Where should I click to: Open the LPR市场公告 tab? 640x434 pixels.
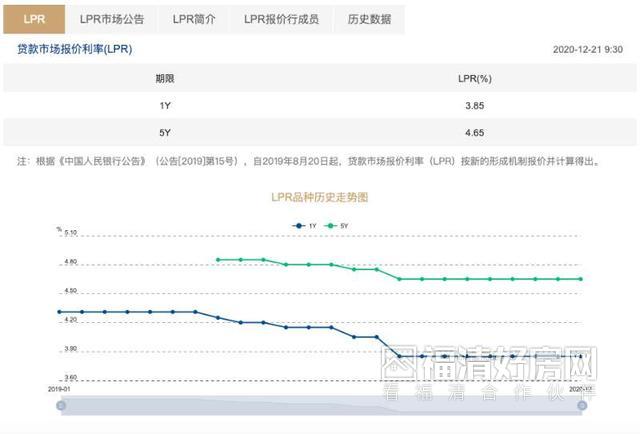[x=112, y=19]
